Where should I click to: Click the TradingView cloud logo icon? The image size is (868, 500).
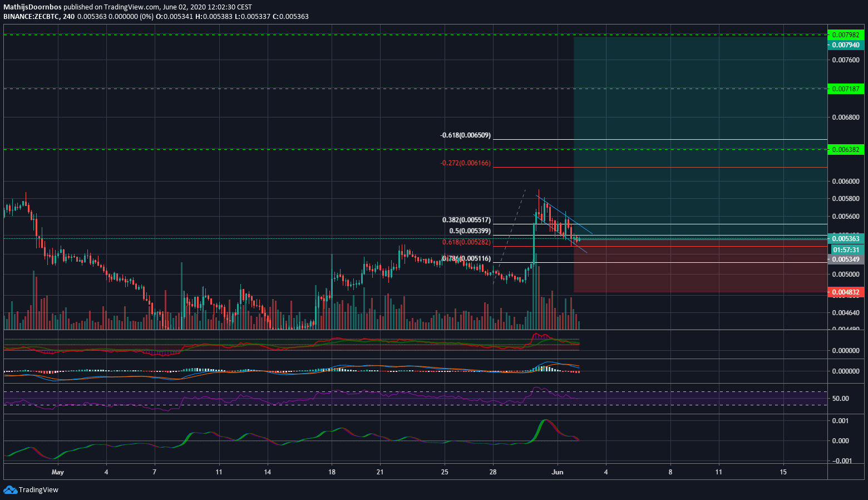point(10,490)
